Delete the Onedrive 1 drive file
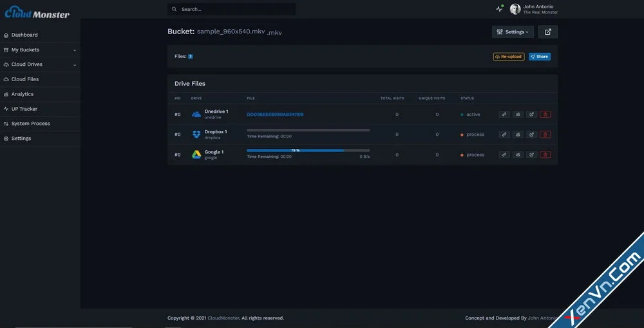644x328 pixels. click(545, 114)
